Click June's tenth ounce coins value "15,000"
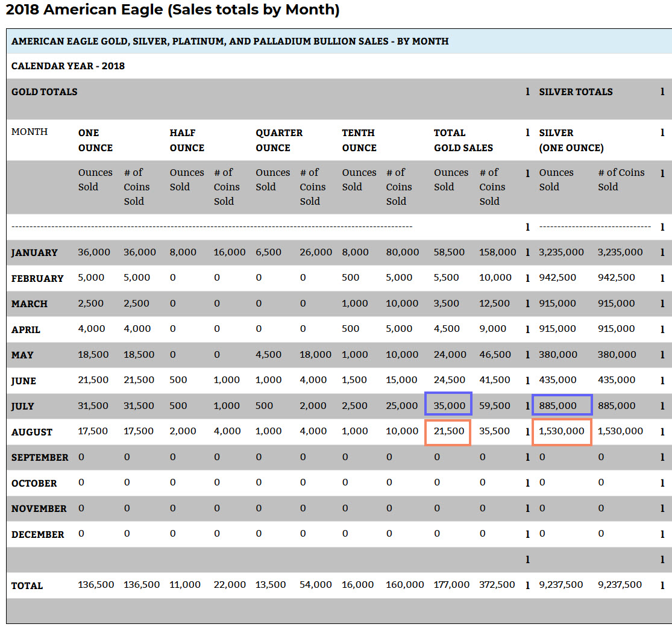The image size is (672, 627). (401, 380)
